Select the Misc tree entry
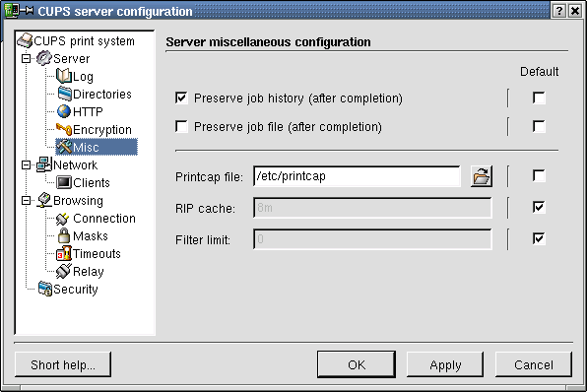The width and height of the screenshot is (587, 392). click(97, 147)
